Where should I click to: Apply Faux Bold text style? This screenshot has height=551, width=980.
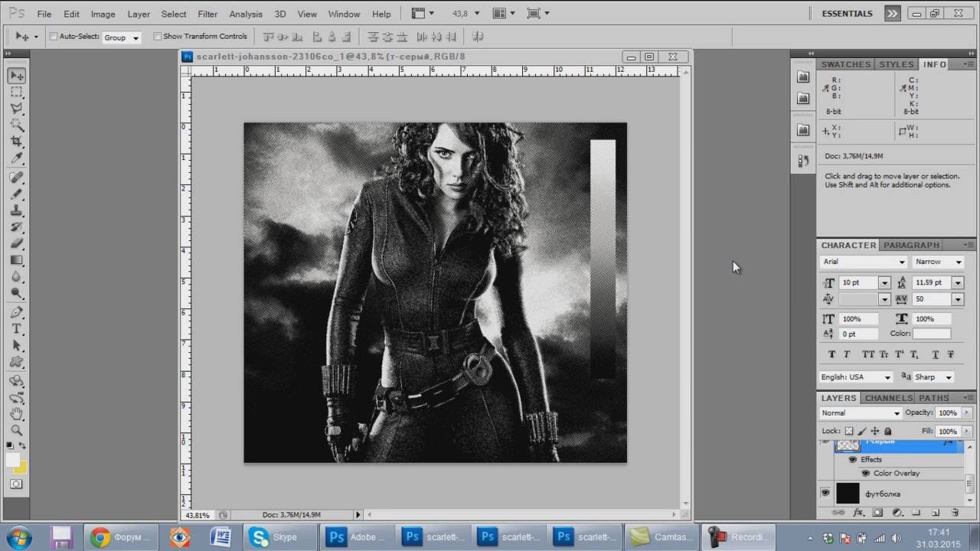[831, 354]
